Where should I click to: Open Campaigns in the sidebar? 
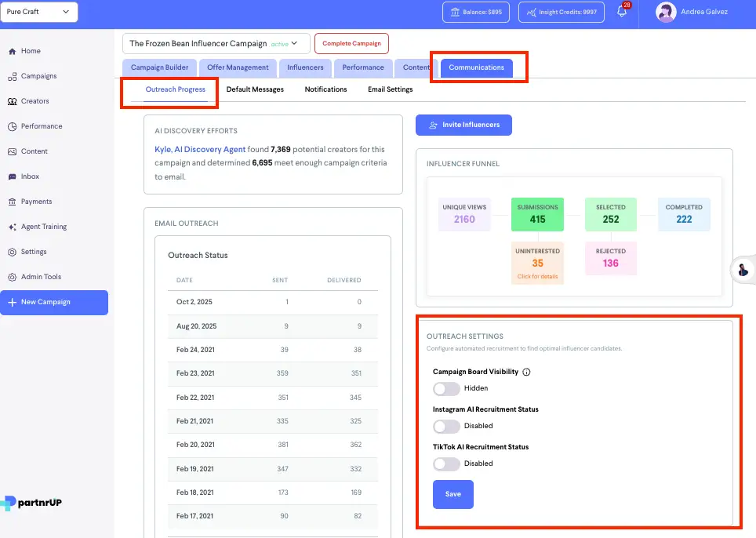point(32,76)
